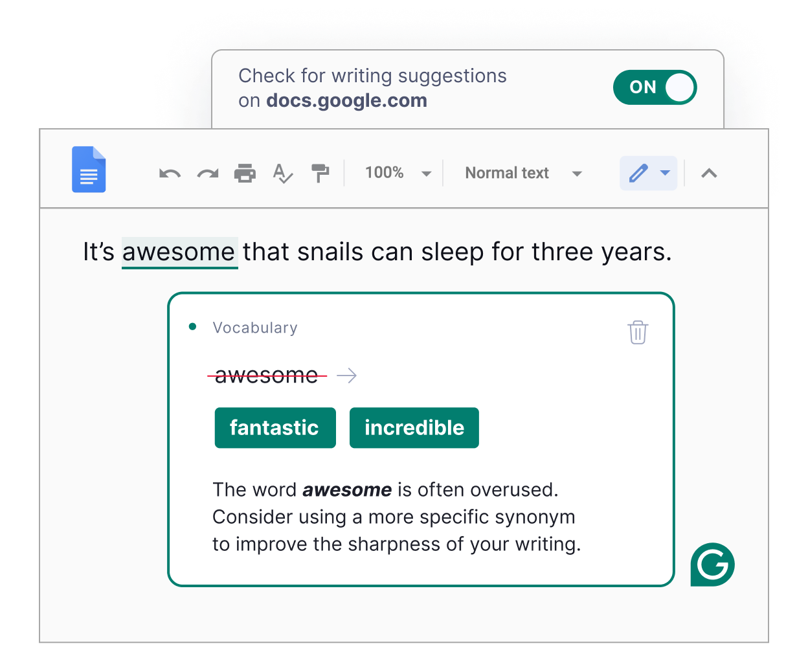Click the struck-through word awesome
This screenshot has height=672, width=808.
coord(267,375)
